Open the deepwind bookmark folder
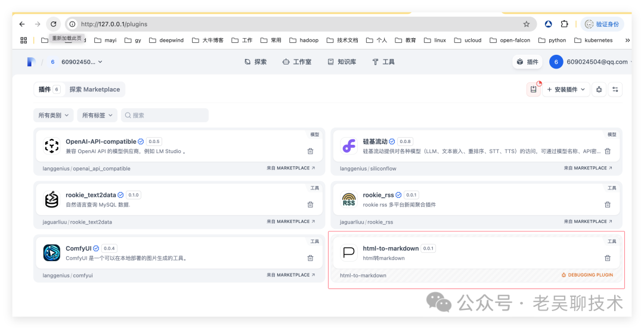The image size is (644, 329). coord(166,41)
